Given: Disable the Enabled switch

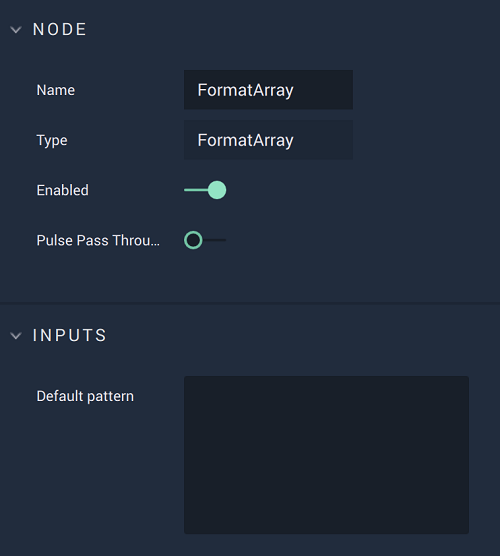Looking at the screenshot, I should click(x=205, y=190).
